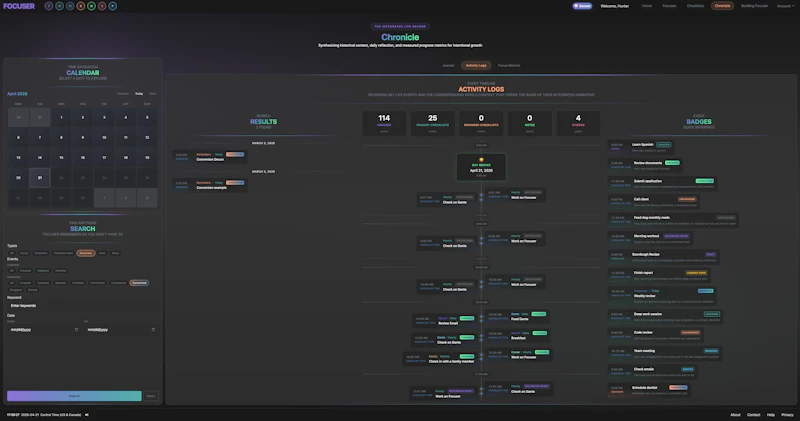Click the Submit application badge example
This screenshot has height=421, width=800.
[x=662, y=184]
